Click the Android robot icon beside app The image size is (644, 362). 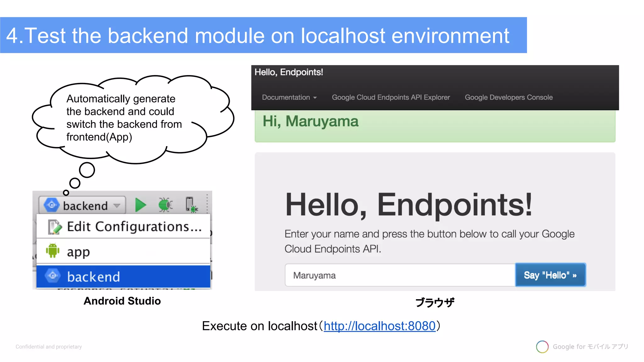[x=53, y=250]
